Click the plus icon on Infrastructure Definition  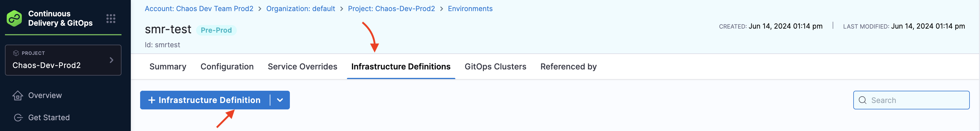[151, 100]
